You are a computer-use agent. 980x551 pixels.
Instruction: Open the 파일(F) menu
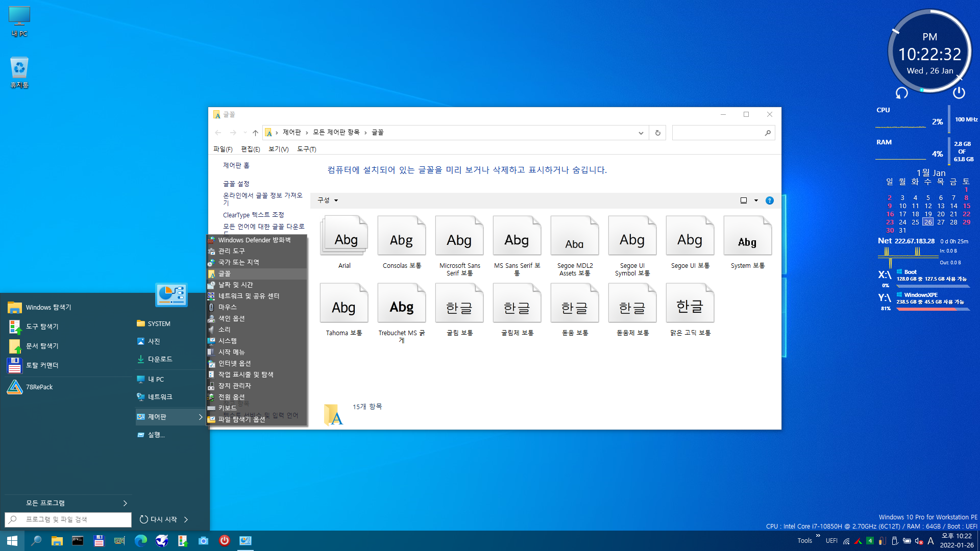(223, 149)
